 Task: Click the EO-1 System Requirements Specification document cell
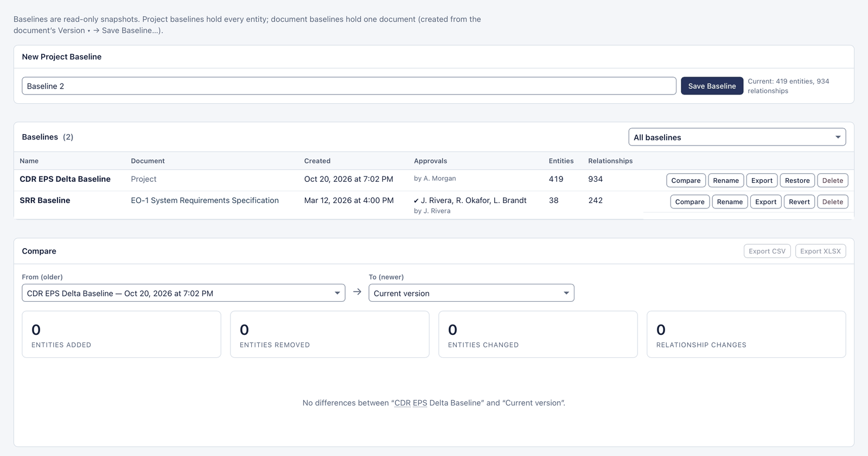[x=205, y=200]
